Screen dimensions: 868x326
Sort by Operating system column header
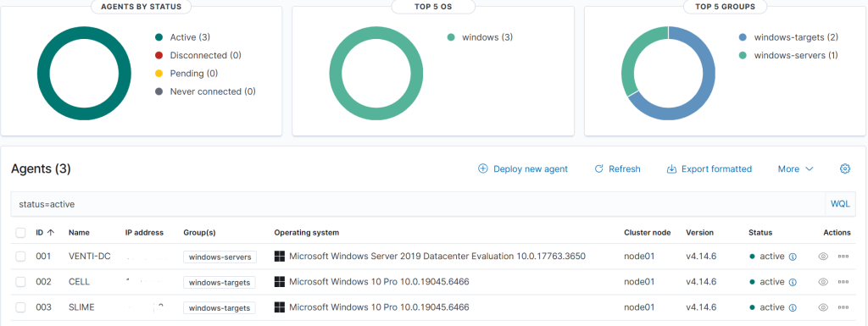click(x=307, y=233)
